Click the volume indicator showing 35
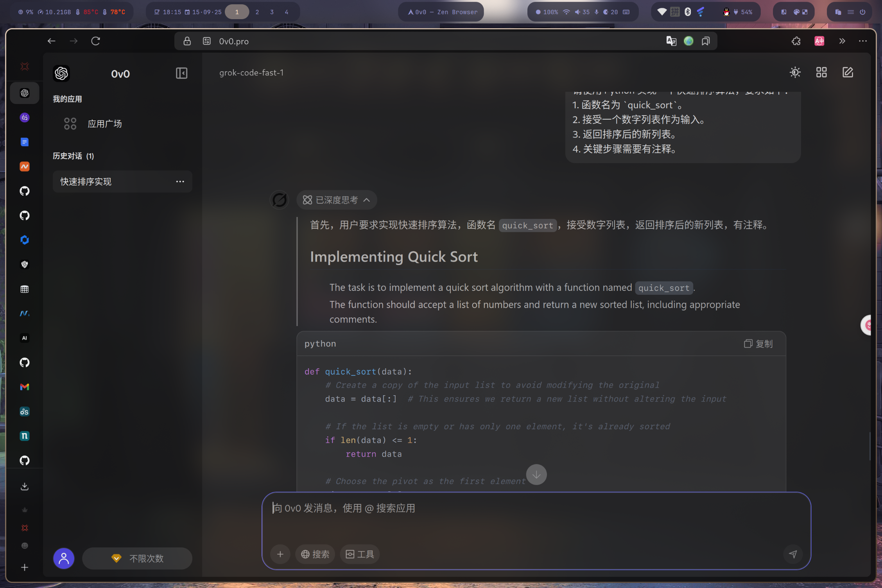The width and height of the screenshot is (882, 588). [x=582, y=12]
